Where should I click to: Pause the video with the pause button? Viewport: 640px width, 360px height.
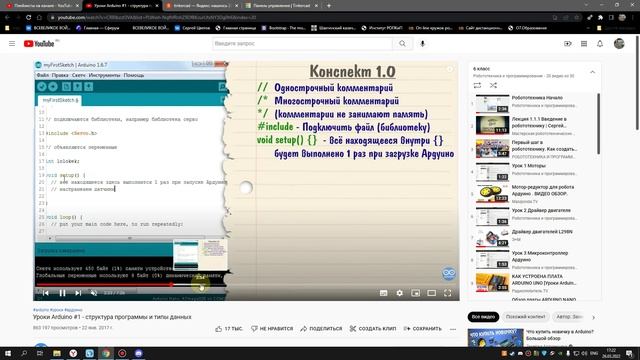[62, 293]
